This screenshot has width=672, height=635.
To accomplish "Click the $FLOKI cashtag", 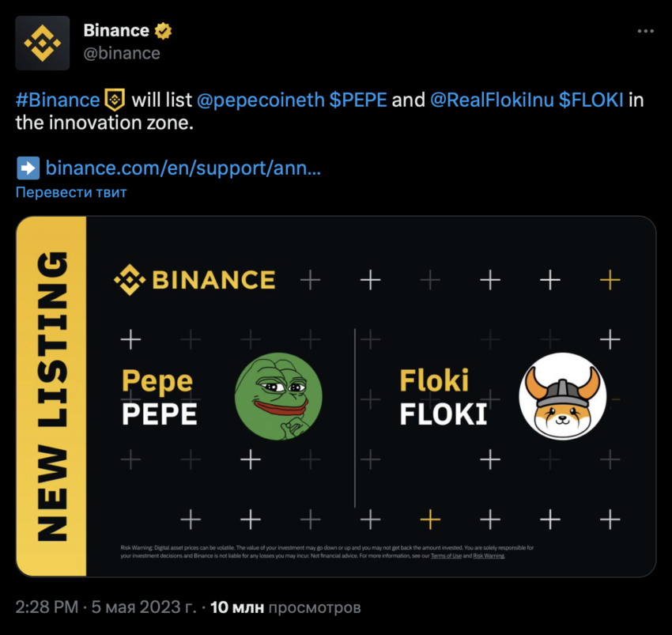I will pyautogui.click(x=591, y=100).
